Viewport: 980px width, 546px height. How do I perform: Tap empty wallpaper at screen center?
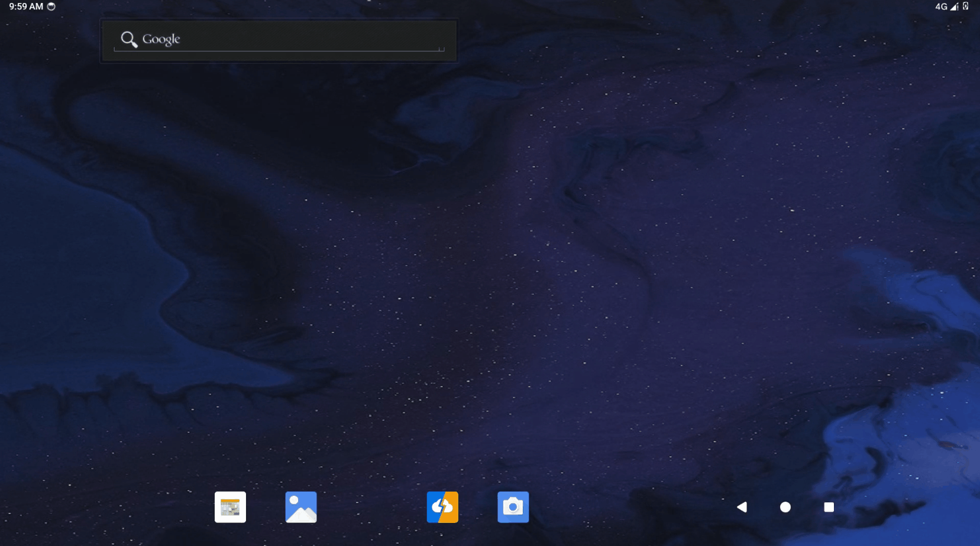(490, 273)
